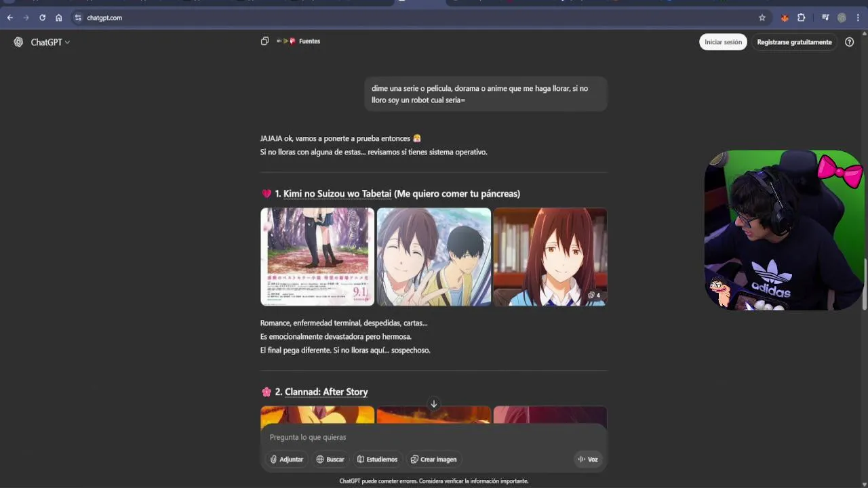Click the ChatGPT logo icon
The image size is (868, 488).
point(18,42)
